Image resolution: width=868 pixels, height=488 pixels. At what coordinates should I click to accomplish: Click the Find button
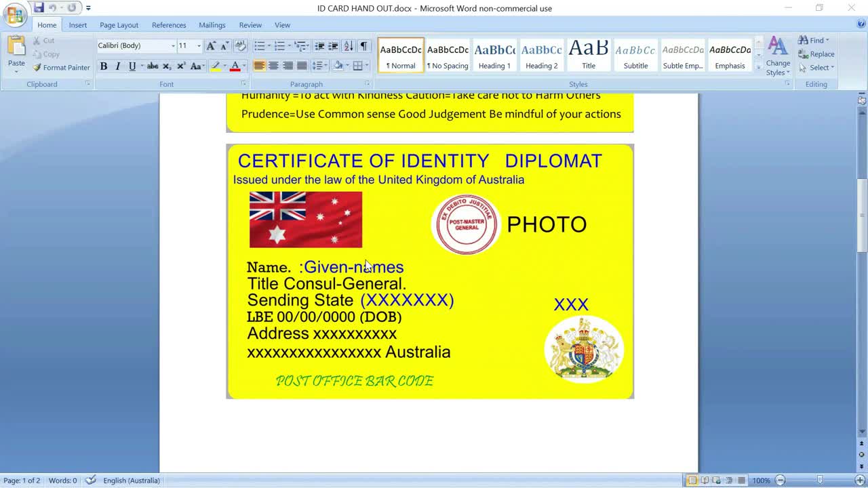tap(812, 41)
